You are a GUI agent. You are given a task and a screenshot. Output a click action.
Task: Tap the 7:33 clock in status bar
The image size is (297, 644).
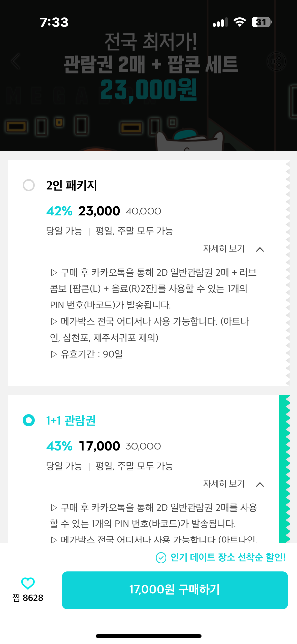[x=54, y=22]
